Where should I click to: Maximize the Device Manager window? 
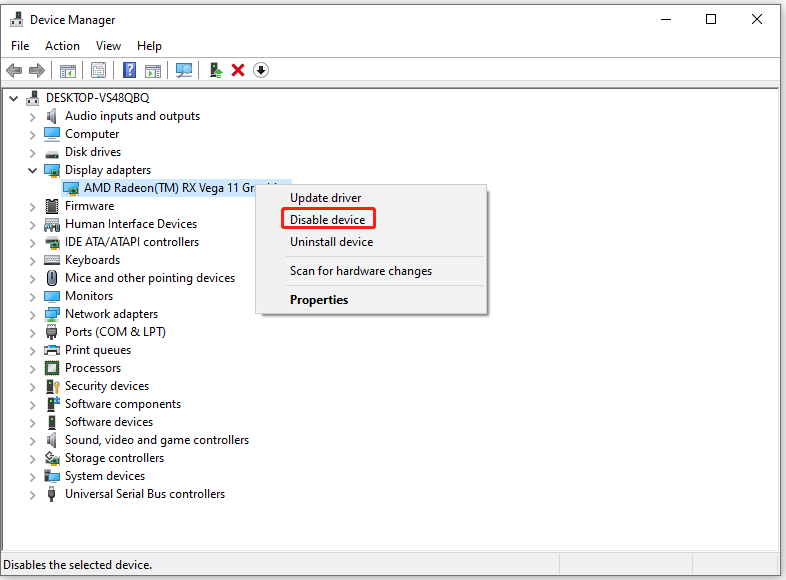point(711,20)
